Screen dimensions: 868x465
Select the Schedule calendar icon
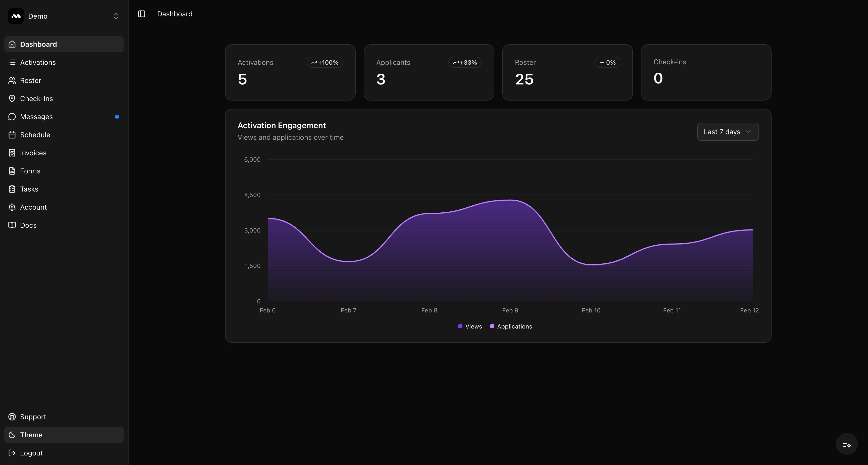tap(12, 134)
